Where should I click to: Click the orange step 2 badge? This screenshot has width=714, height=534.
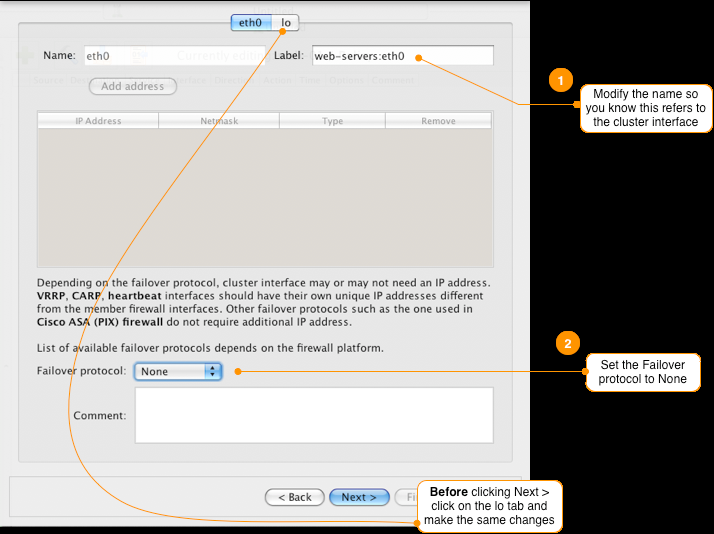567,343
